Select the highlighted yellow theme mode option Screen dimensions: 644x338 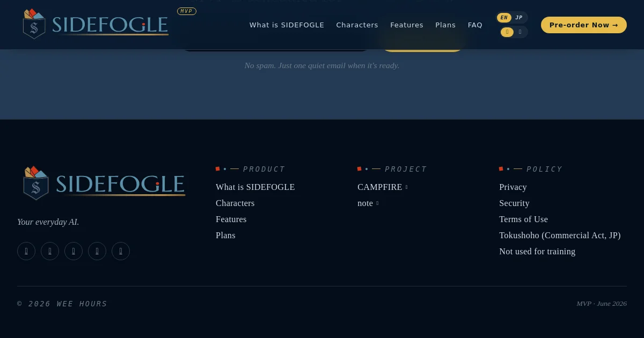coord(507,32)
